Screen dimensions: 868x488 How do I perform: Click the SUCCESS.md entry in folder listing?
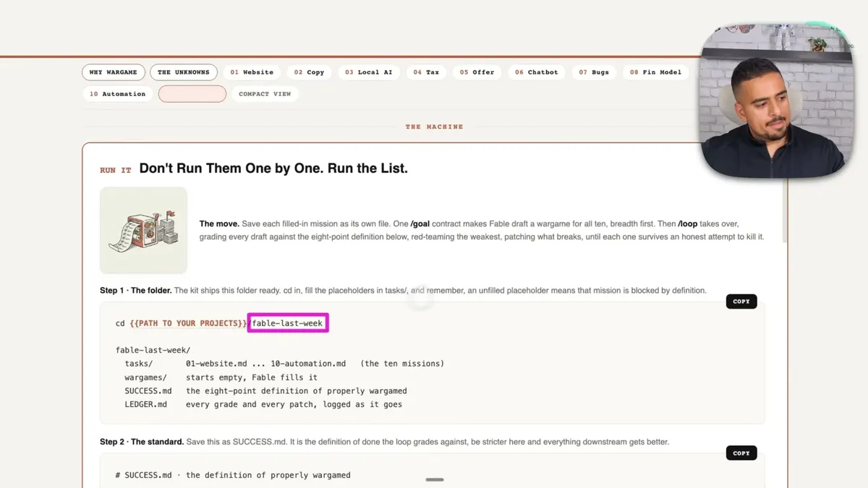(148, 391)
